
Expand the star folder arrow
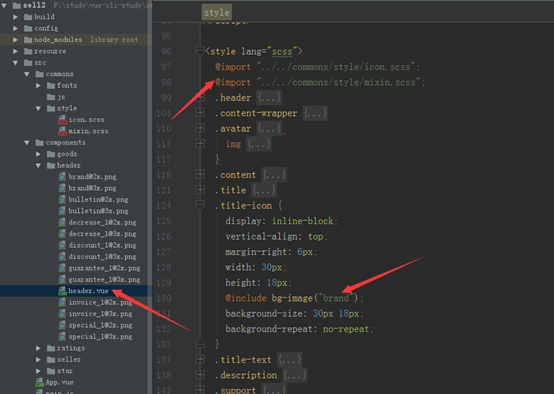(x=38, y=371)
